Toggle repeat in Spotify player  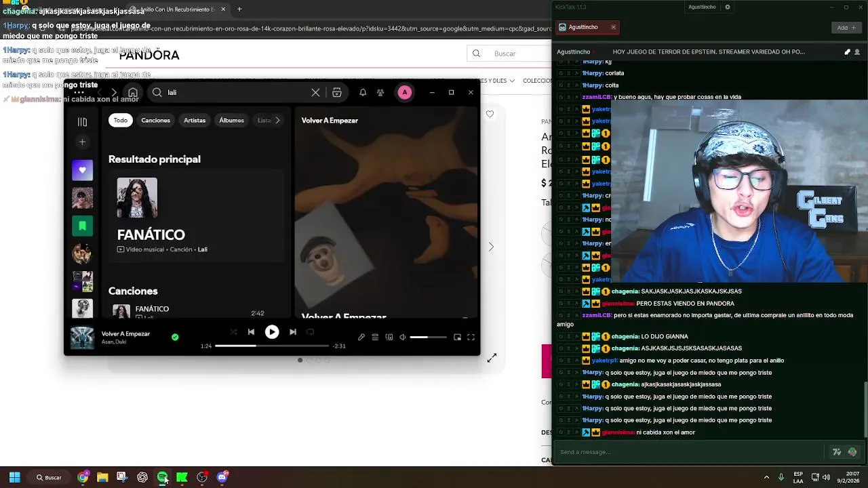coord(311,332)
